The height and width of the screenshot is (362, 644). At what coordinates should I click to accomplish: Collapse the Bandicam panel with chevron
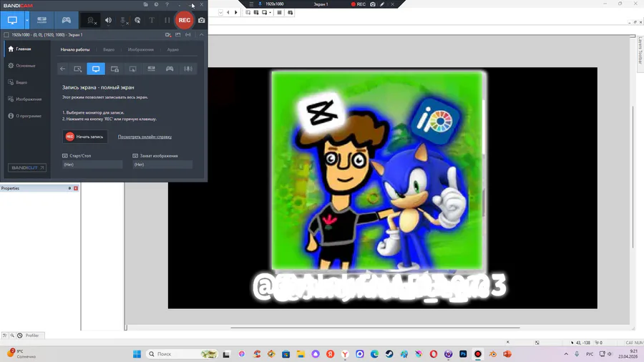coord(201,35)
